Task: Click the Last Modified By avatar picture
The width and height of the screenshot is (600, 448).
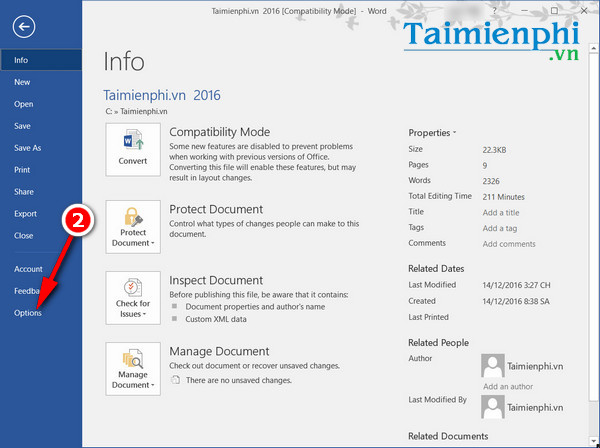Action: tap(492, 407)
